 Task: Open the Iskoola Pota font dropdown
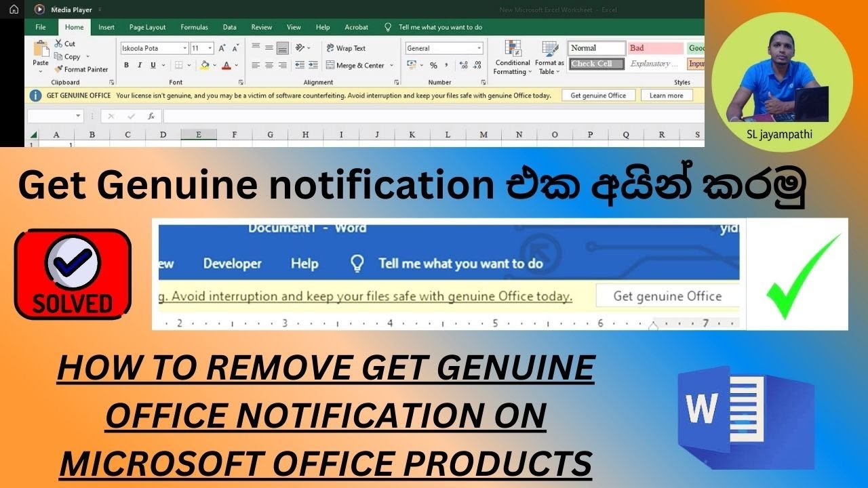(185, 48)
